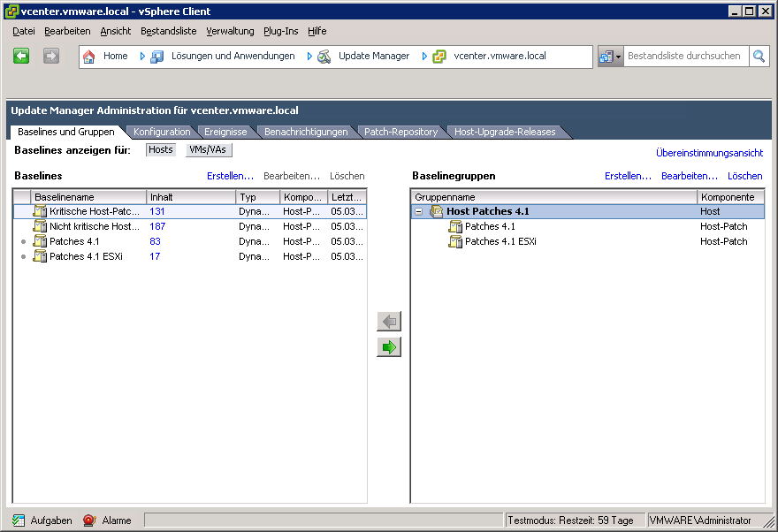Click the Host Patches 4.1 group icon
Viewport: 778px width, 532px height.
click(436, 211)
